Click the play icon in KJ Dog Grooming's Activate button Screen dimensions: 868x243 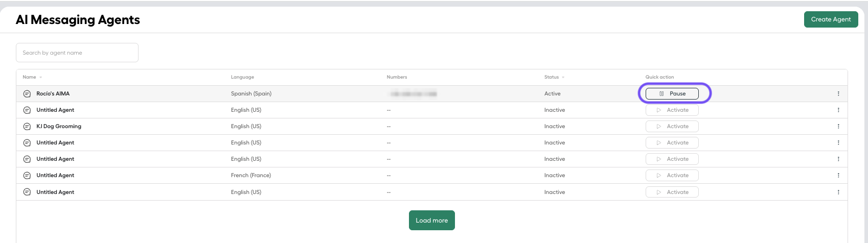(659, 126)
